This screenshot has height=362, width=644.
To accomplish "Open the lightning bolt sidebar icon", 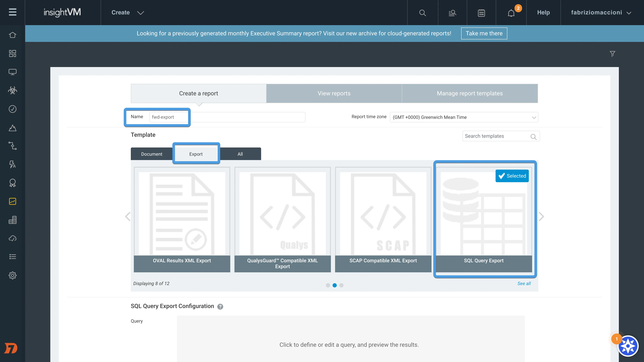I will click(13, 164).
